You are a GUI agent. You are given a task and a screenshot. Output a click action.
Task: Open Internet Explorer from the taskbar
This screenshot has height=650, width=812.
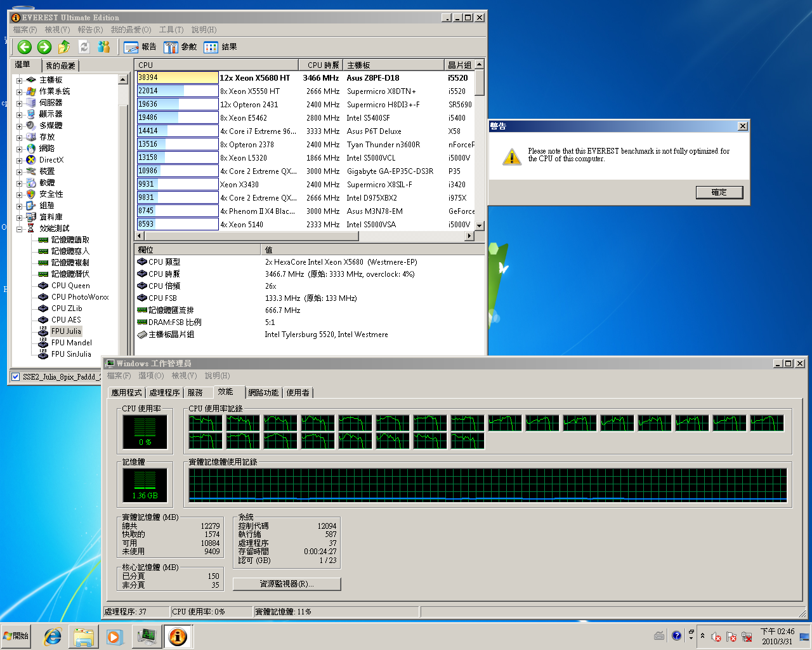click(x=52, y=636)
